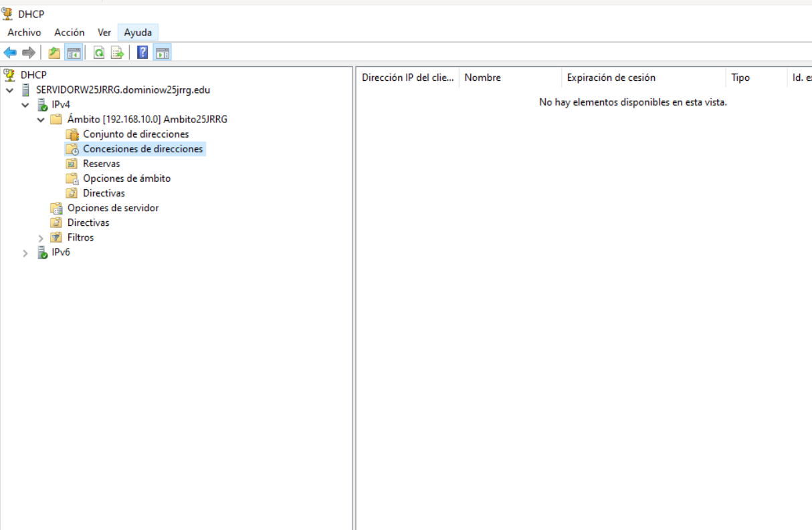Click the Back arrow in the toolbar
The image size is (812, 530).
(10, 53)
